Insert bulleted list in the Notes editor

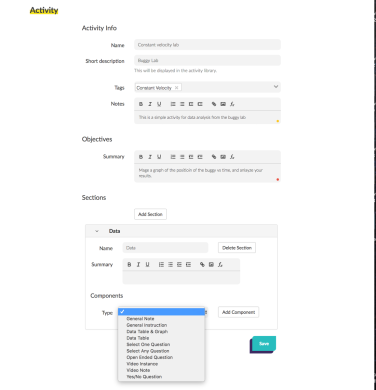182,104
